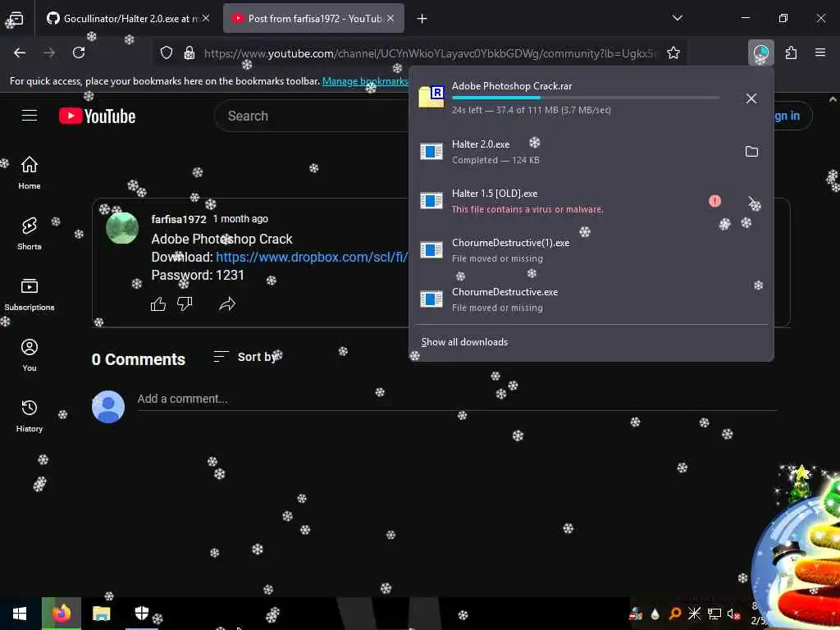
Task: Open the tracking protection shield icon
Action: [x=167, y=53]
